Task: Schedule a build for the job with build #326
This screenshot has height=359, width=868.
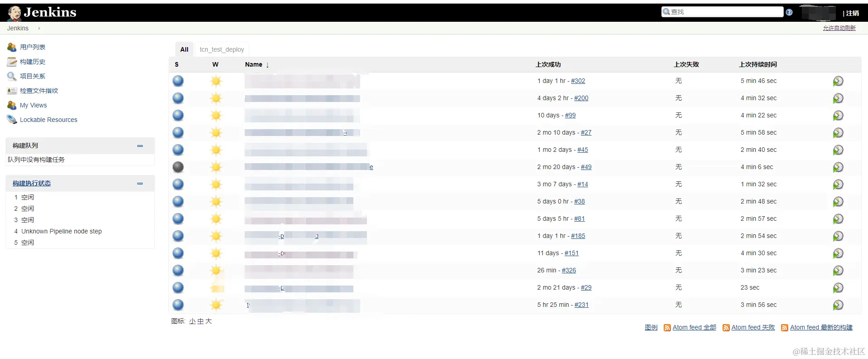Action: 838,271
